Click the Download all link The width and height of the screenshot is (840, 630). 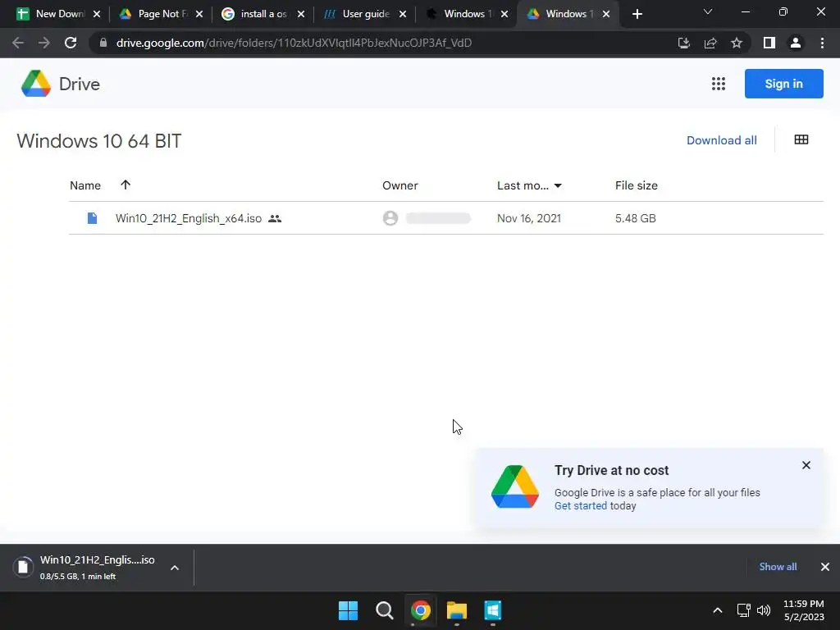pos(721,140)
